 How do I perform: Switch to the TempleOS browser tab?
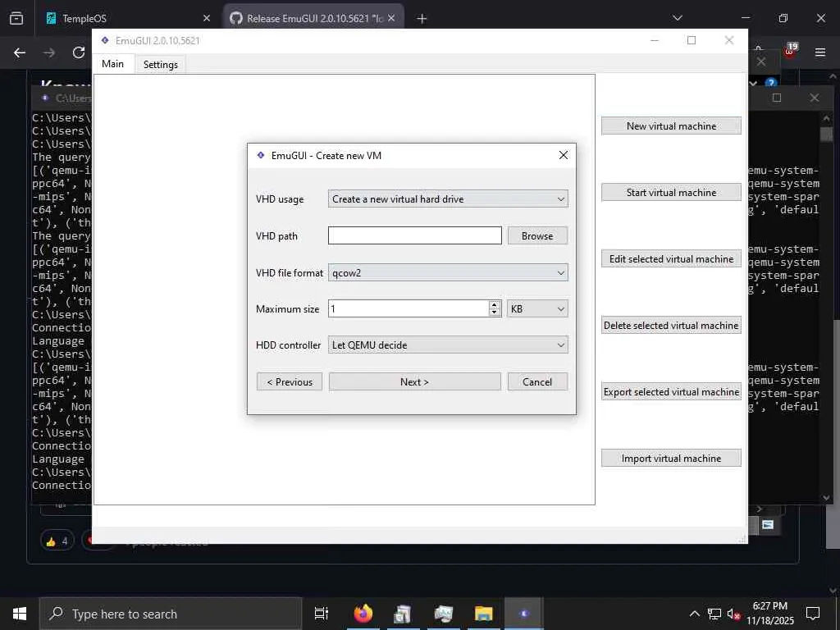click(129, 18)
